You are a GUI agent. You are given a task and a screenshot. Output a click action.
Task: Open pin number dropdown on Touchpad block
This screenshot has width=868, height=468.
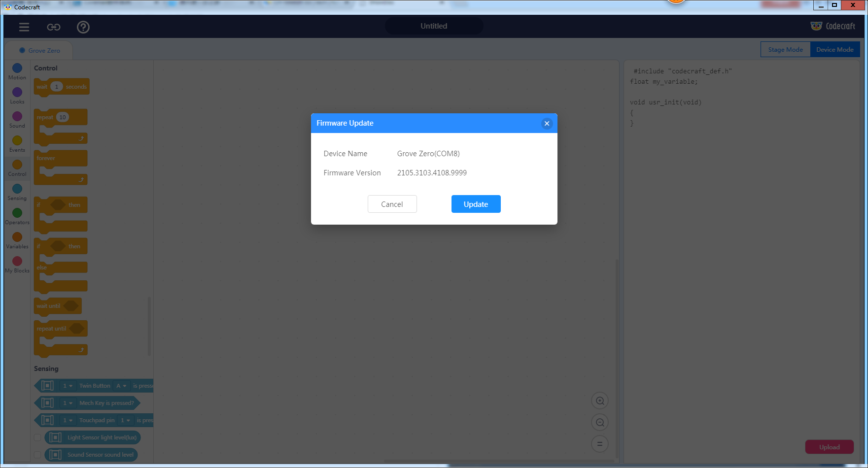coord(126,420)
